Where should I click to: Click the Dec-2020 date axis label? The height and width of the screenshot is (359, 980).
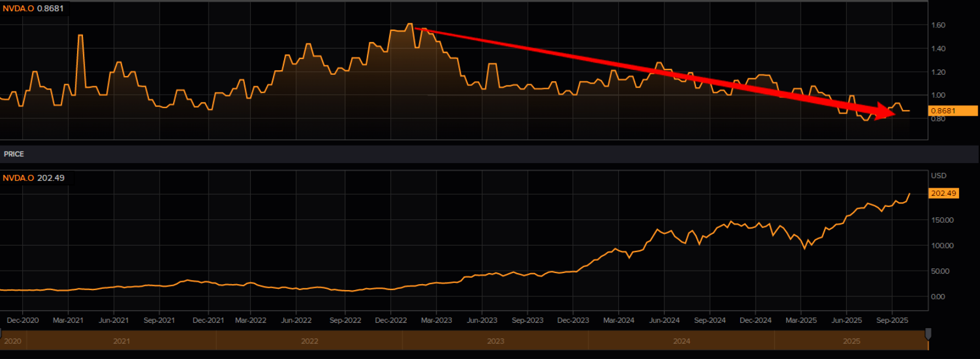(23, 320)
